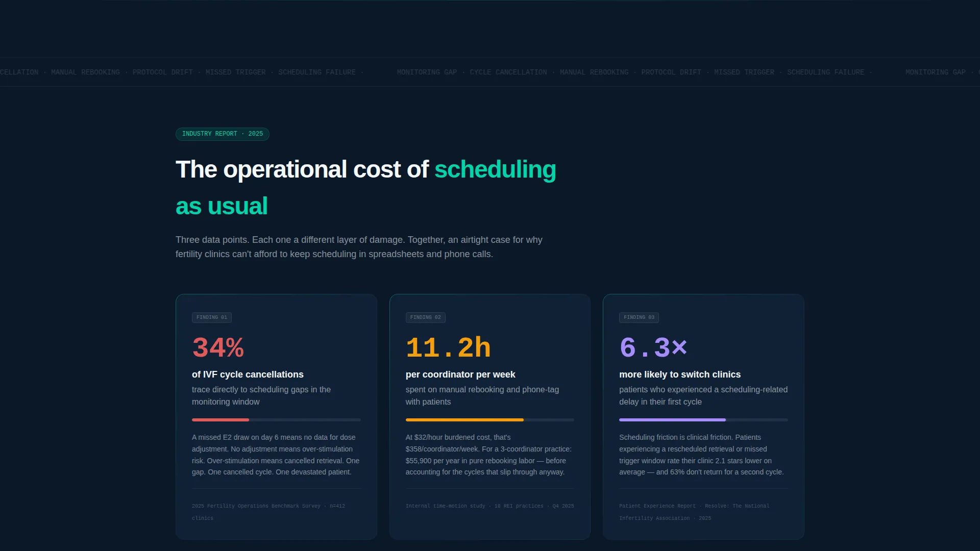The height and width of the screenshot is (551, 980).
Task: Click the 'At $32/hour burdened cost' paragraph
Action: (488, 455)
